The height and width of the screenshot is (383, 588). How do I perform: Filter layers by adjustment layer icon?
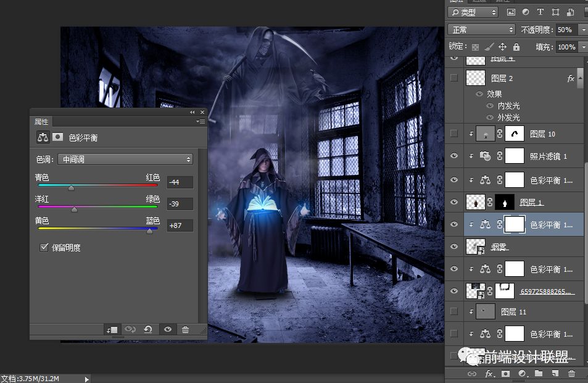(526, 12)
